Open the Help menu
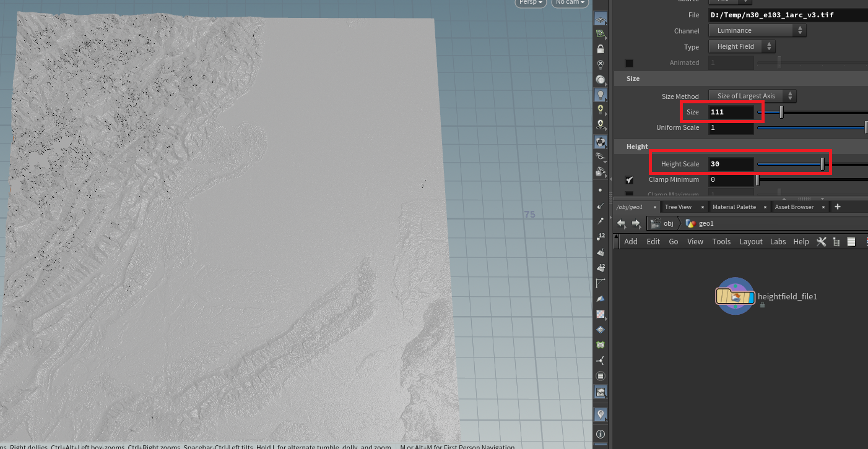This screenshot has width=868, height=449. click(x=801, y=242)
